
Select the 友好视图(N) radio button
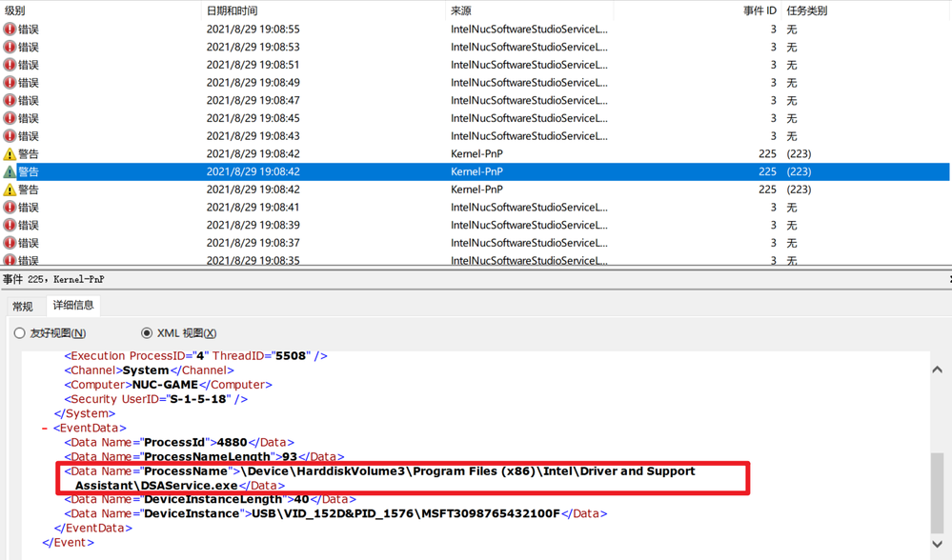pyautogui.click(x=19, y=333)
